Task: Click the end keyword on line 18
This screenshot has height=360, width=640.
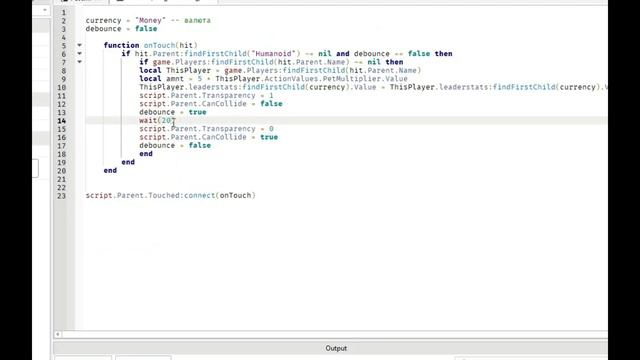Action: 146,154
